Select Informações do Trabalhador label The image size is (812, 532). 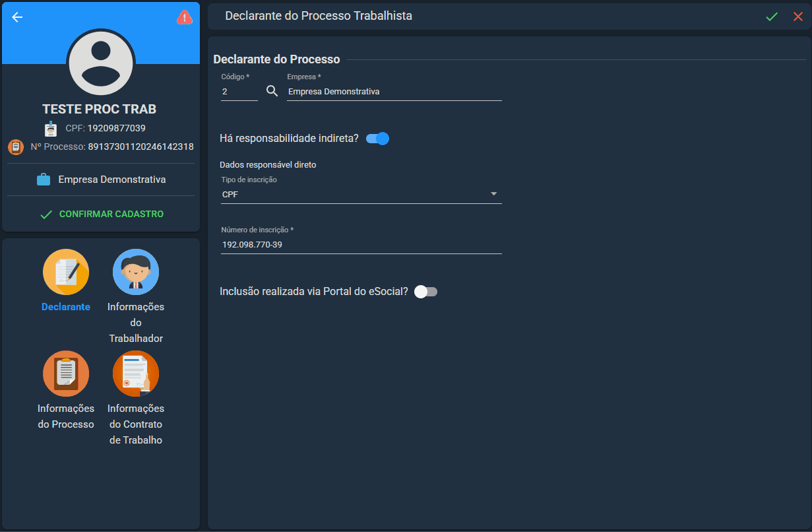coord(136,323)
